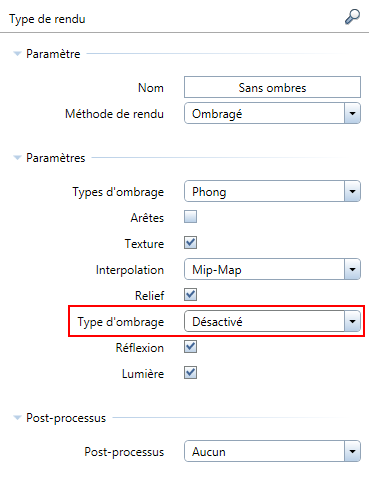Open the Interpolation Mip-Map dropdown

pos(272,269)
